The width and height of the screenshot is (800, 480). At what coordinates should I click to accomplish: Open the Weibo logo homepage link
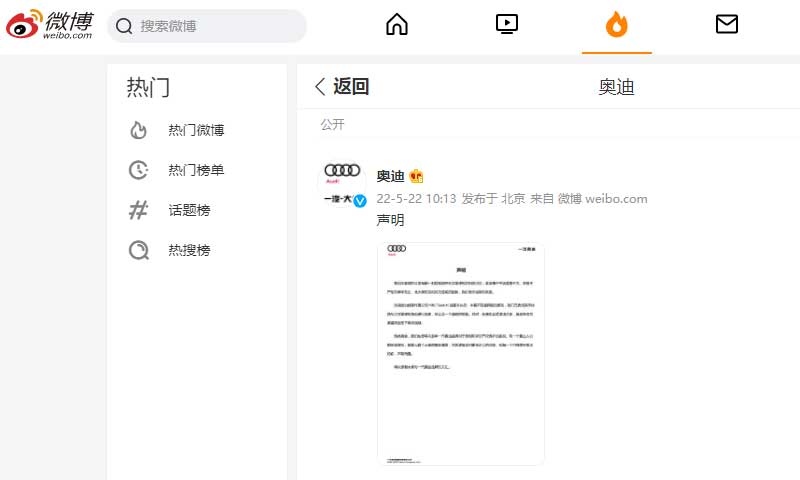pyautogui.click(x=49, y=24)
